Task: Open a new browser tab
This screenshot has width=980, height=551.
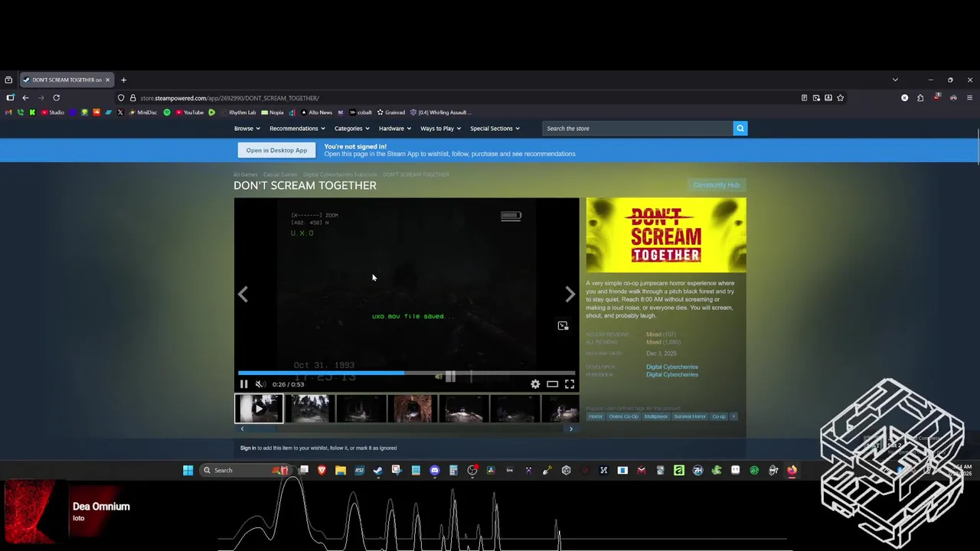Action: pyautogui.click(x=123, y=80)
